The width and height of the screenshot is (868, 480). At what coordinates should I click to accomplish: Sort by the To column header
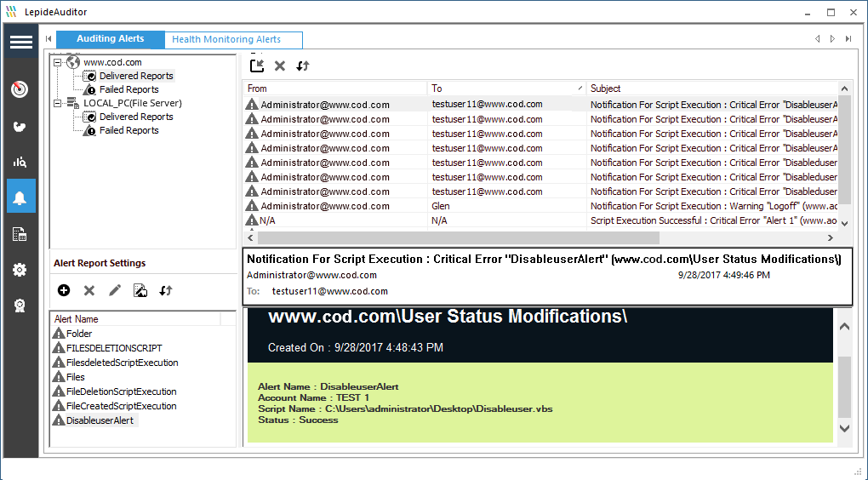507,89
